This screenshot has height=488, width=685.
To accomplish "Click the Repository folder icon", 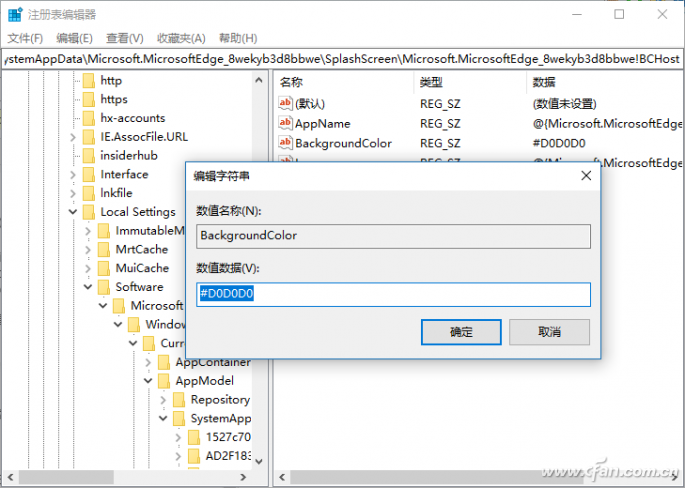I will (x=179, y=400).
